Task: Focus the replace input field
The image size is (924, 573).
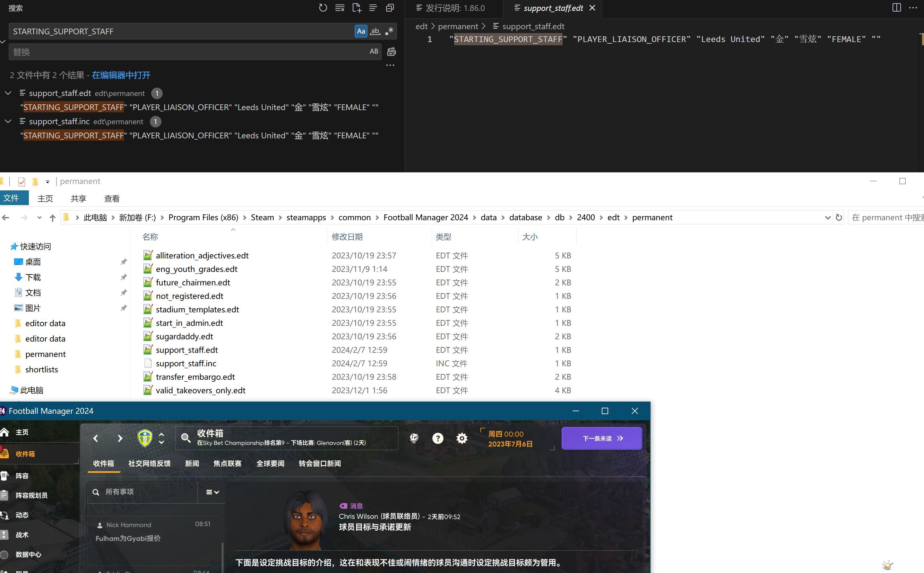Action: tap(187, 52)
